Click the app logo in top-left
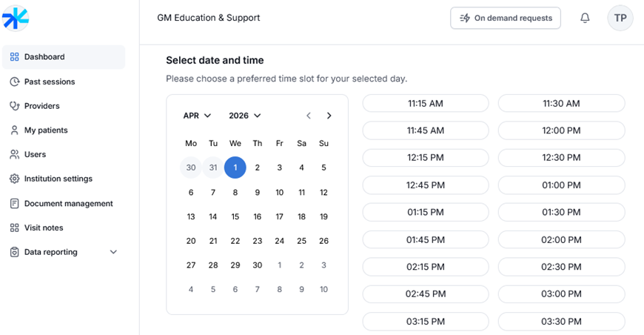The width and height of the screenshot is (644, 335). click(x=16, y=19)
